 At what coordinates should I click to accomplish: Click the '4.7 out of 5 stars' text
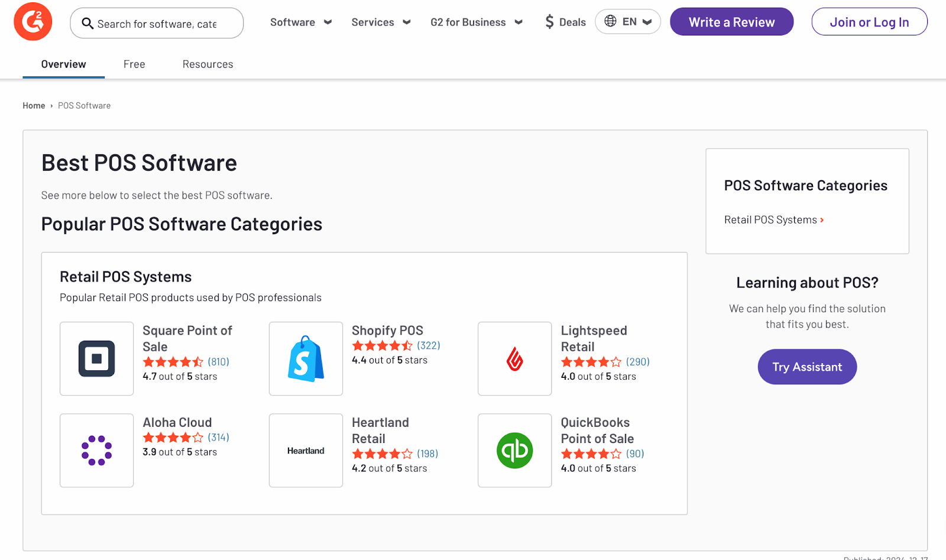click(x=180, y=377)
